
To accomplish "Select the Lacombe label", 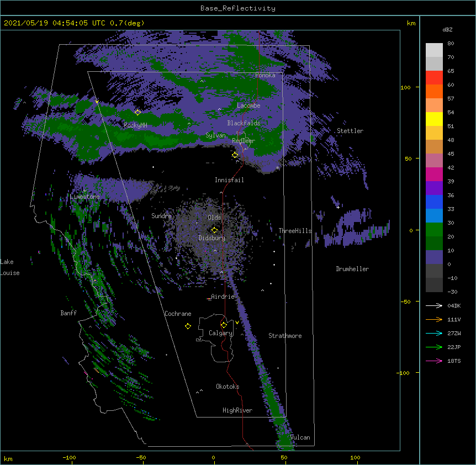I will [x=248, y=105].
